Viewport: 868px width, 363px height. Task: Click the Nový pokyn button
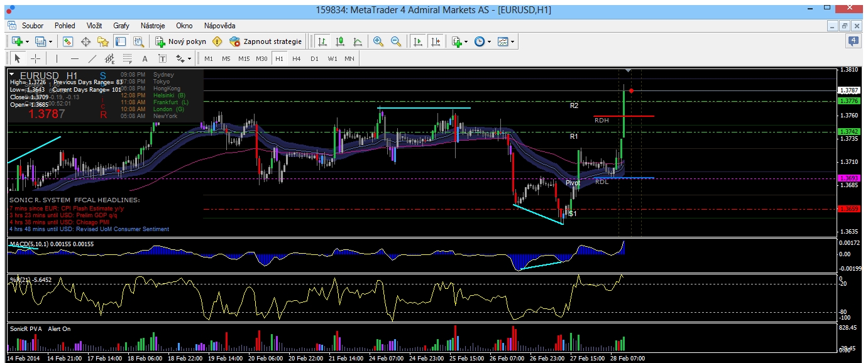[180, 41]
